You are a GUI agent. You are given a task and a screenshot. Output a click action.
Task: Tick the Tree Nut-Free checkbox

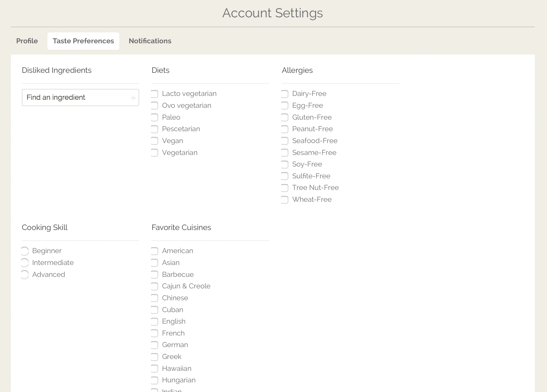click(285, 188)
